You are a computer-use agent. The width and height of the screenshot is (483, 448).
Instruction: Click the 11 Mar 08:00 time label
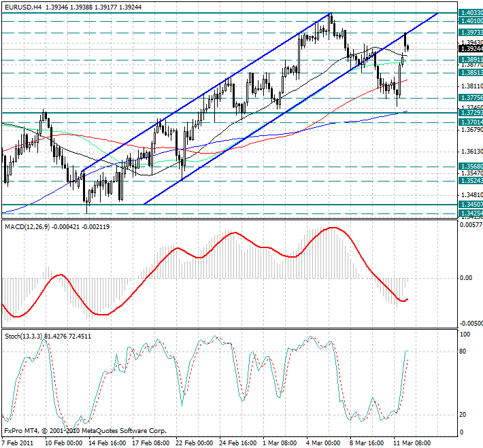[412, 443]
